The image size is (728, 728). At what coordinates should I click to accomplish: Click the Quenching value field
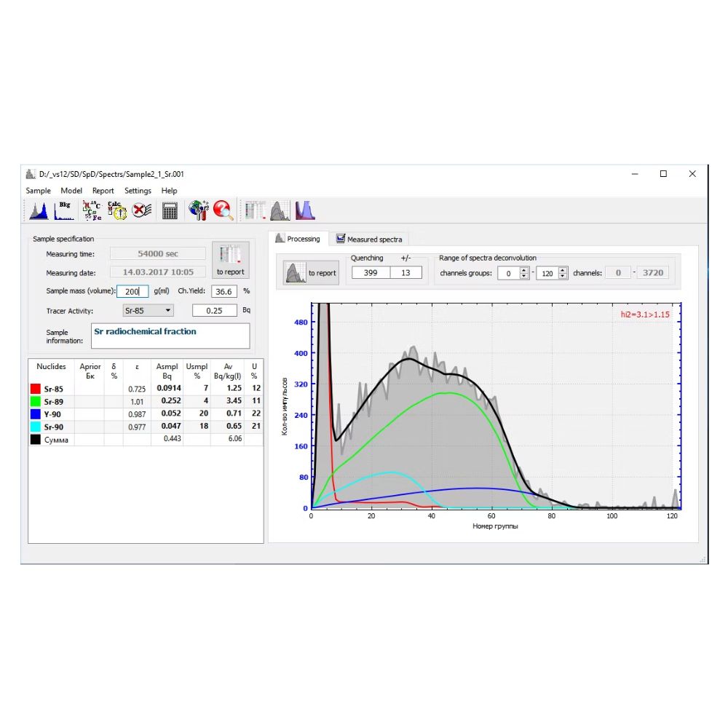[x=371, y=272]
